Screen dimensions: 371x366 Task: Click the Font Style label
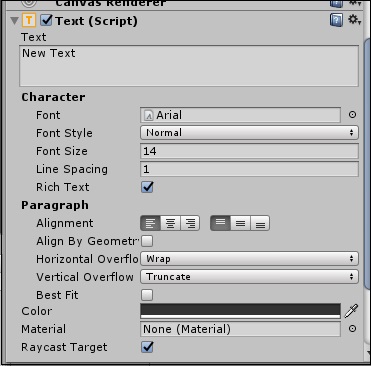(x=64, y=133)
